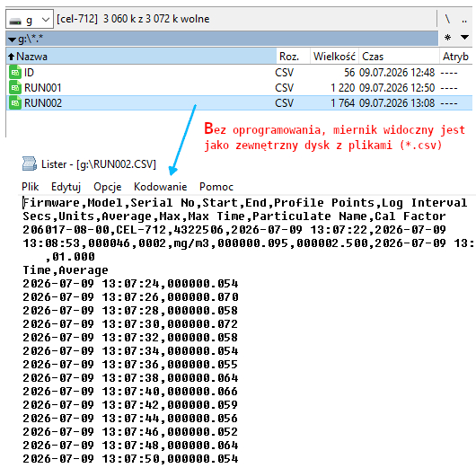Open the drive g dropdown selector
This screenshot has width=476, height=468.
(30, 20)
